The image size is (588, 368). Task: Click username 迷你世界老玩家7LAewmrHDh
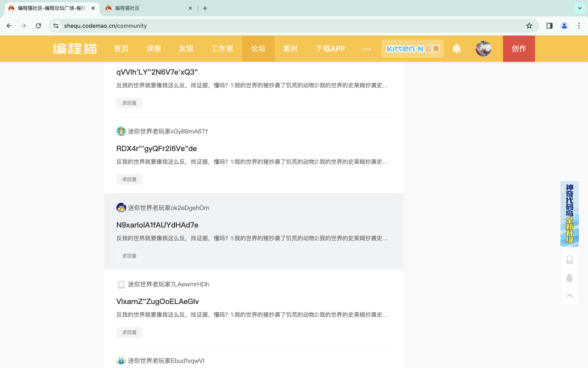pyautogui.click(x=168, y=284)
